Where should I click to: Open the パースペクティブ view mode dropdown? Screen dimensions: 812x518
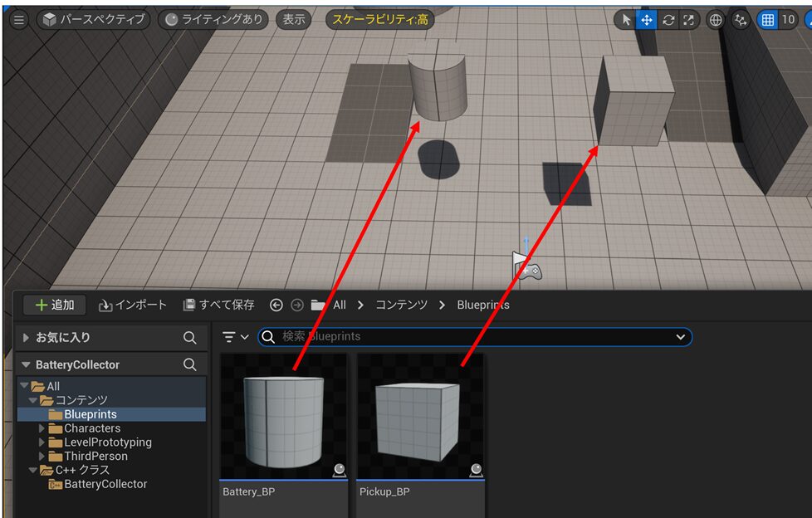coord(93,20)
